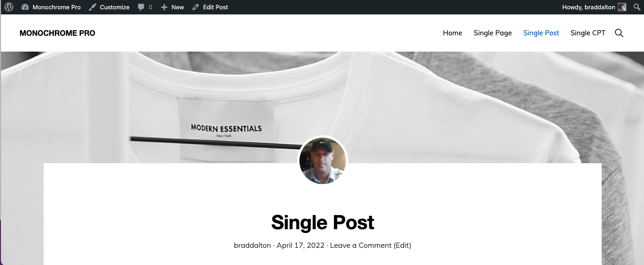
Task: Click the small admin bar user avatar
Action: 622,7
